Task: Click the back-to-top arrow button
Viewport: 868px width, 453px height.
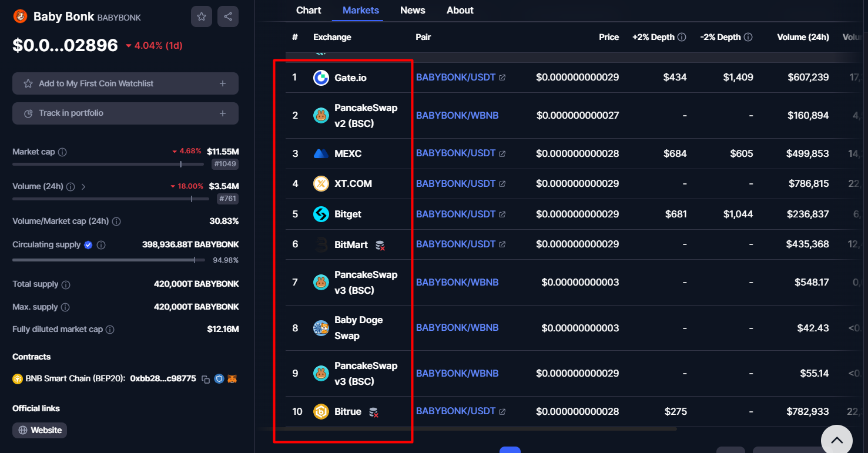Action: tap(837, 439)
